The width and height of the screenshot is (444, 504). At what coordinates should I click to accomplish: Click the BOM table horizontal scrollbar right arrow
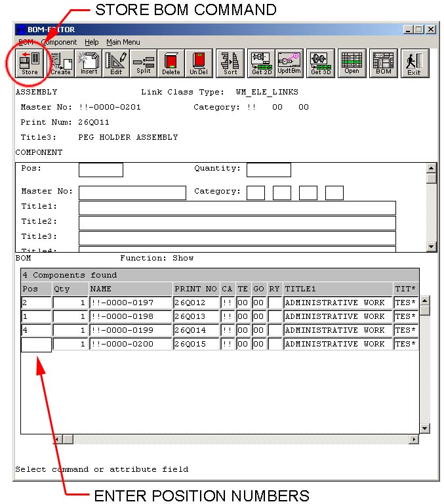pyautogui.click(x=414, y=439)
